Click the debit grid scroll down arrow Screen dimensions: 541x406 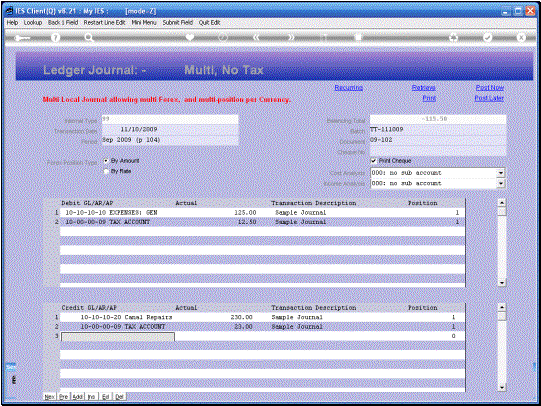(502, 283)
